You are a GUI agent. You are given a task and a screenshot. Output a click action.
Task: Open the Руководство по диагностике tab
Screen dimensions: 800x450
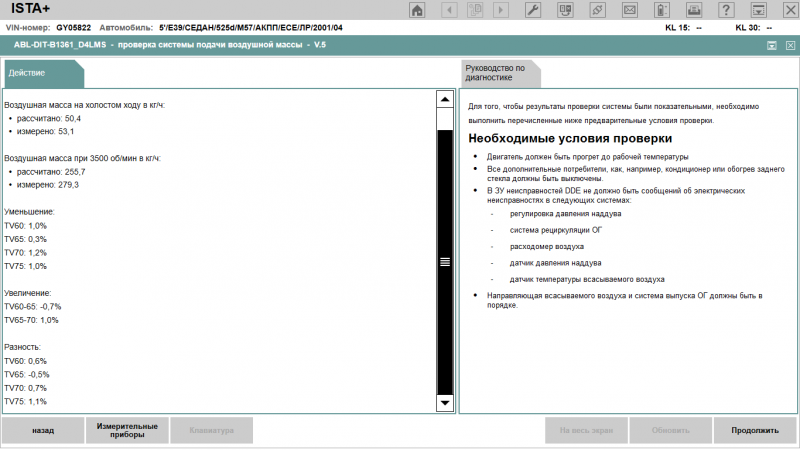[500, 73]
